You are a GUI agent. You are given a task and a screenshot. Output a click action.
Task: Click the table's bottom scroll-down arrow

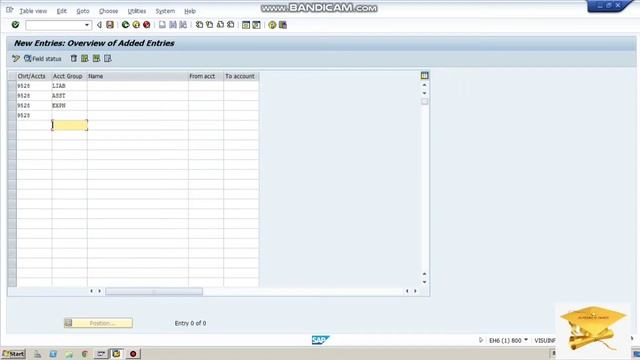[424, 282]
